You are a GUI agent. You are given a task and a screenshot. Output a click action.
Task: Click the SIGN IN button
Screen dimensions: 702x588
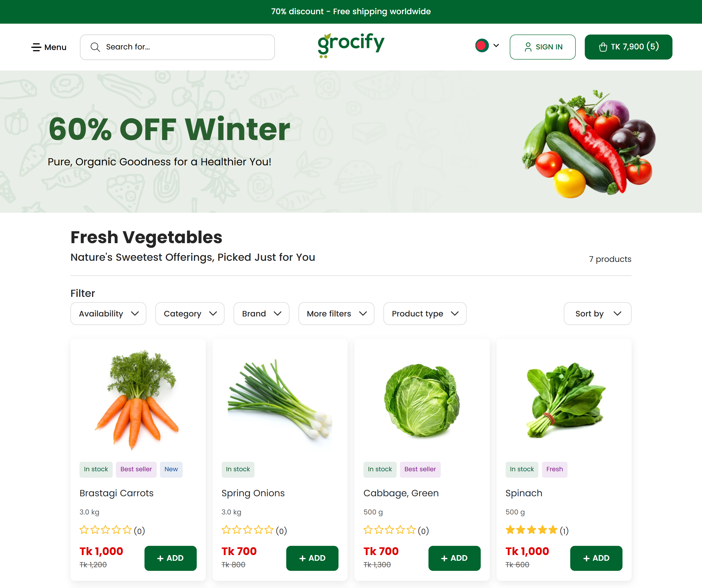pos(542,47)
